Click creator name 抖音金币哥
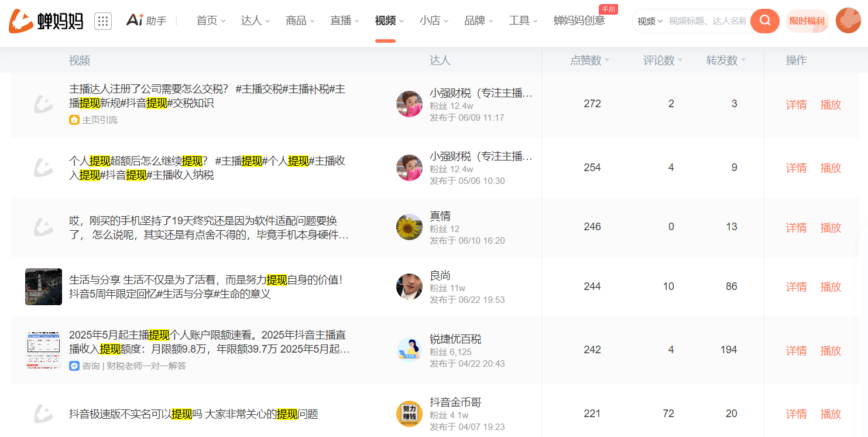 (455, 402)
